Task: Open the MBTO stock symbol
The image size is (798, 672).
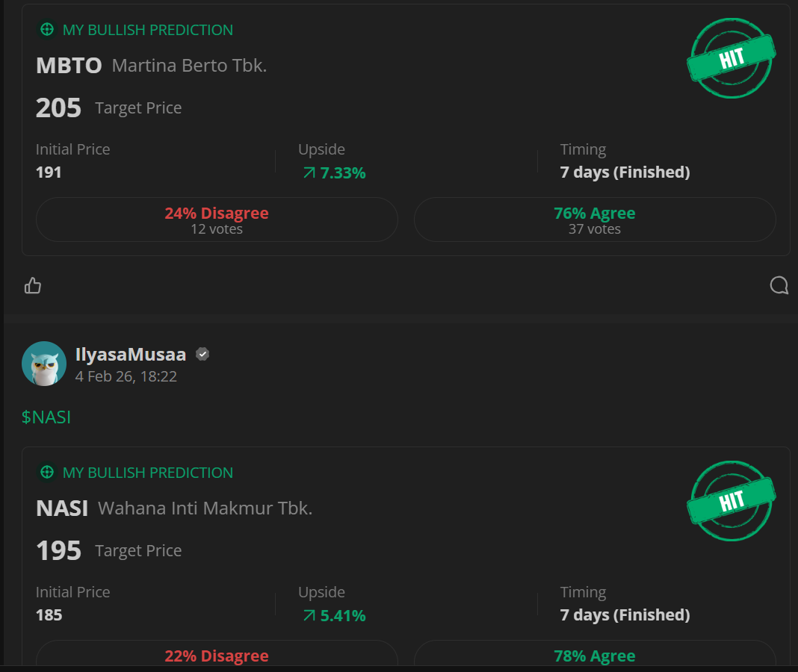Action: 69,66
